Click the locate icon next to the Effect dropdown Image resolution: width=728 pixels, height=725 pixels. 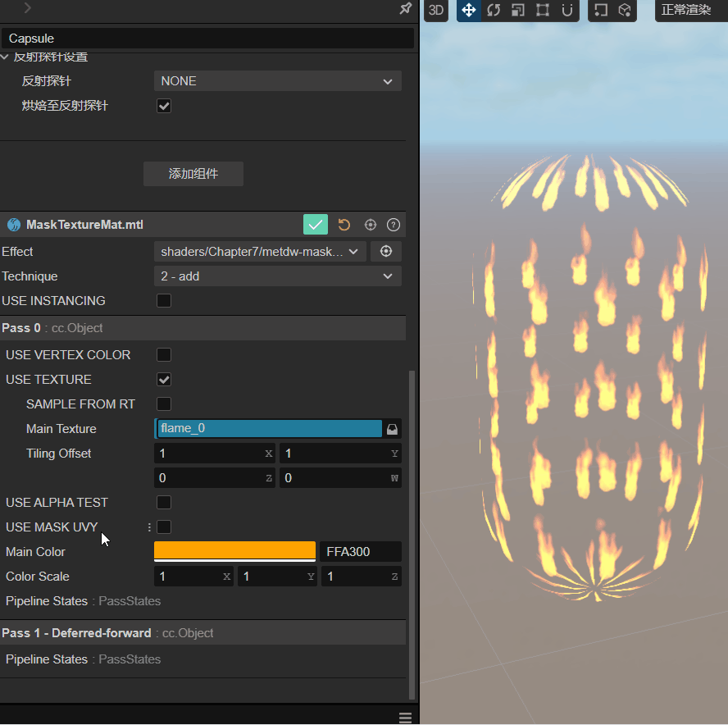click(x=385, y=251)
